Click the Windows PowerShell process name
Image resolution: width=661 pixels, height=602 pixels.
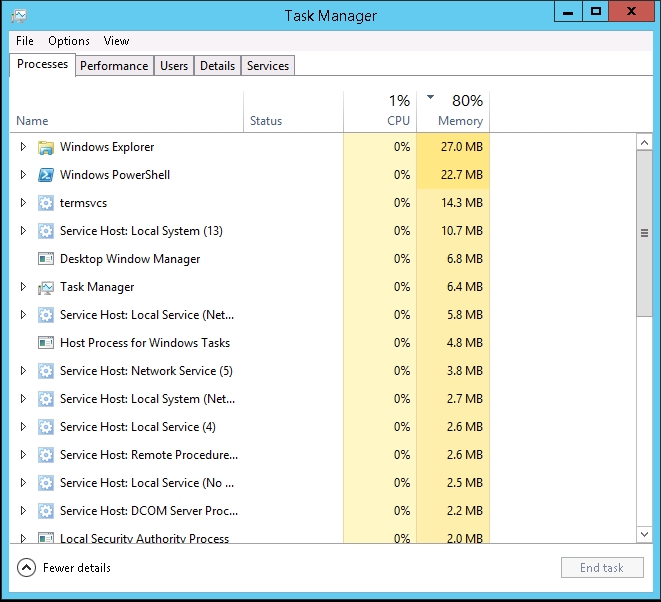[x=115, y=175]
